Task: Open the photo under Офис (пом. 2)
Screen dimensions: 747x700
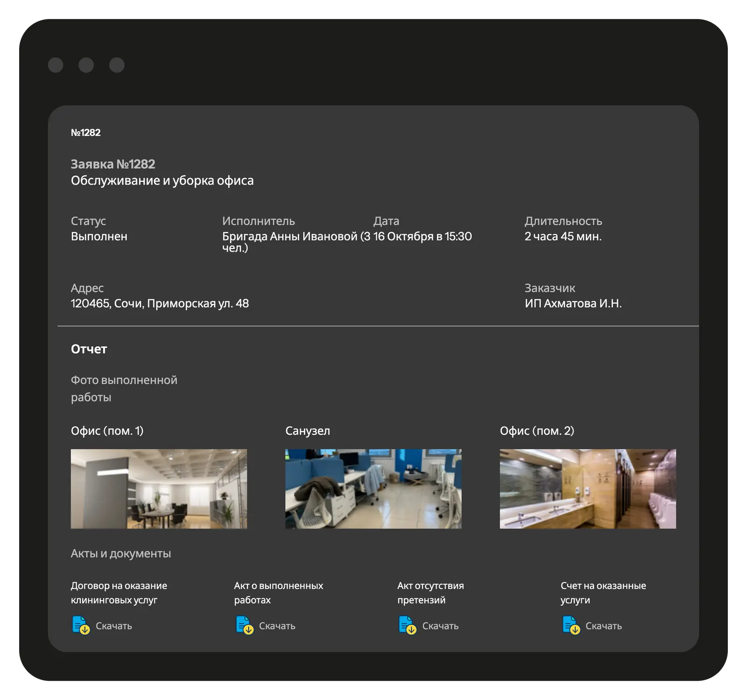Action: tap(587, 489)
